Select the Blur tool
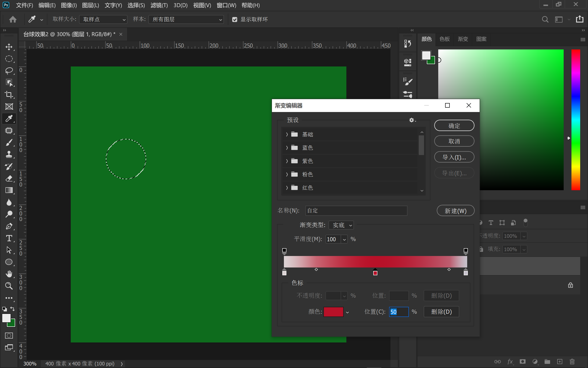 (x=9, y=202)
